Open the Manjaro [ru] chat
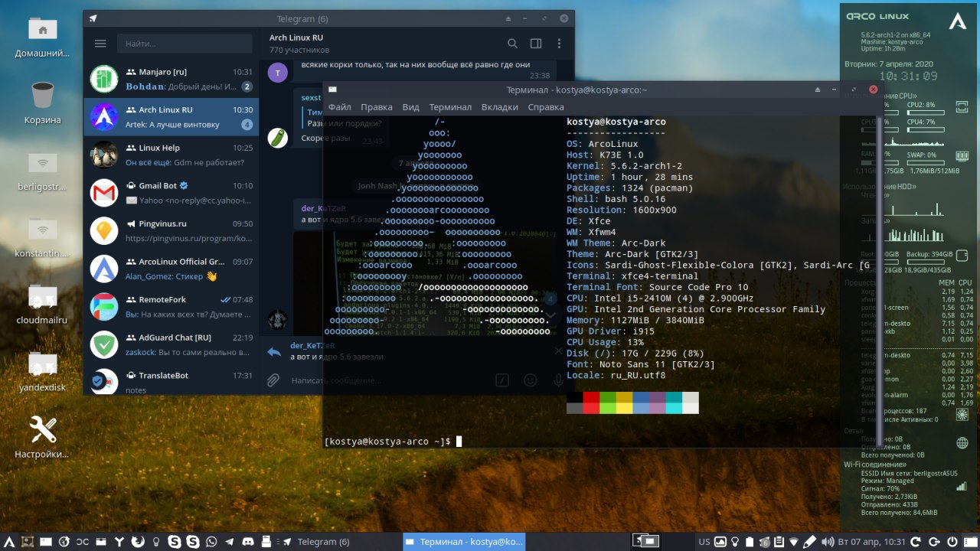Viewport: 980px width, 551px height. [x=171, y=79]
